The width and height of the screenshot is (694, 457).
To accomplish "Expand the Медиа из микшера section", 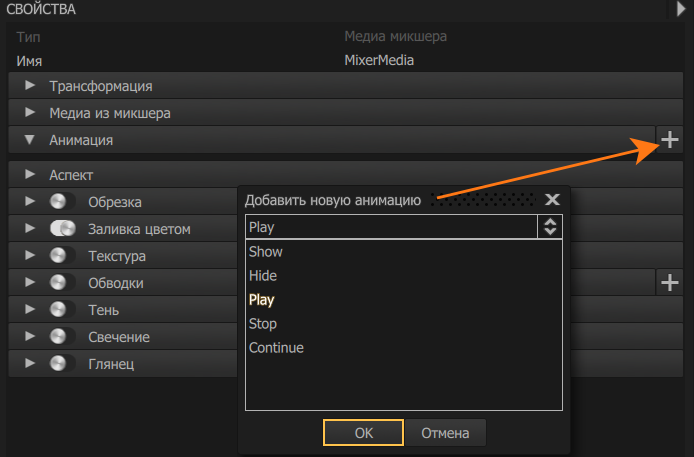I will [30, 113].
